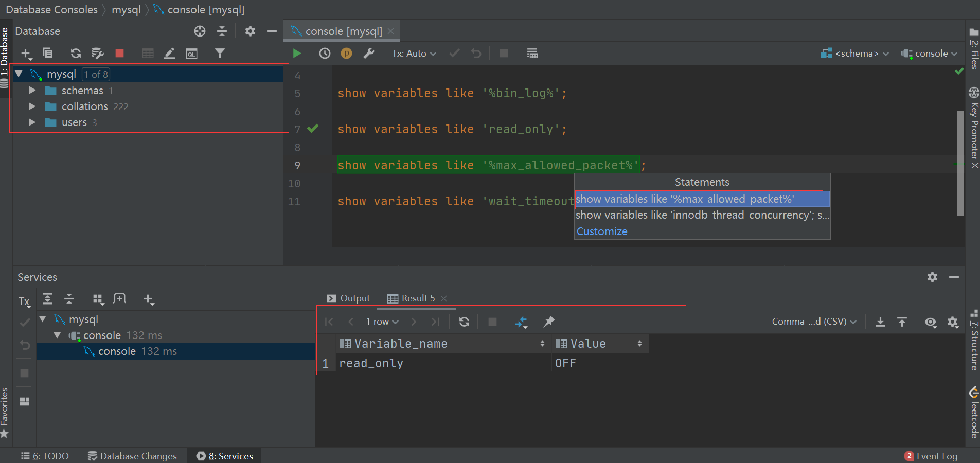980x463 pixels.
Task: Select the Synchronize refresh icon in Database panel
Action: 76,53
